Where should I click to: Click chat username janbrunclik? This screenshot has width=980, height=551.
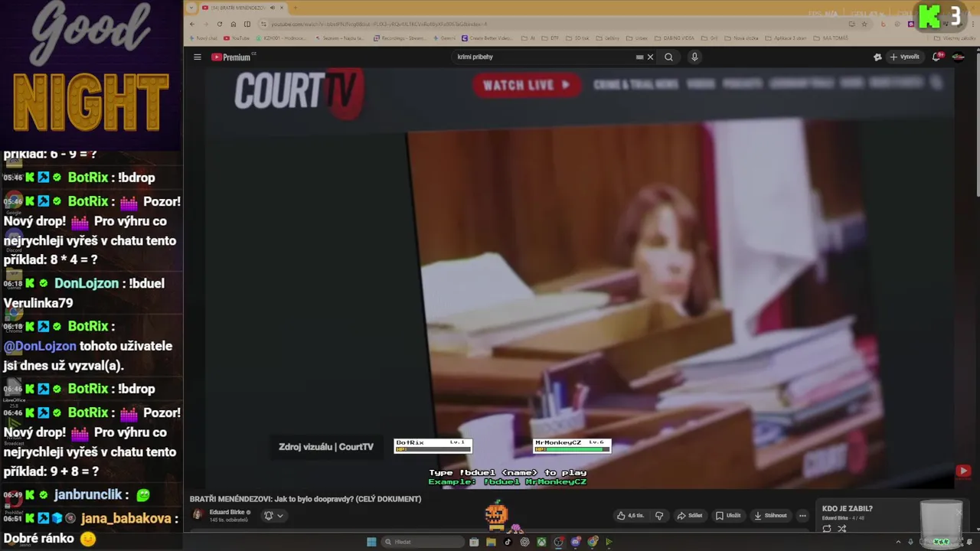[x=88, y=495]
